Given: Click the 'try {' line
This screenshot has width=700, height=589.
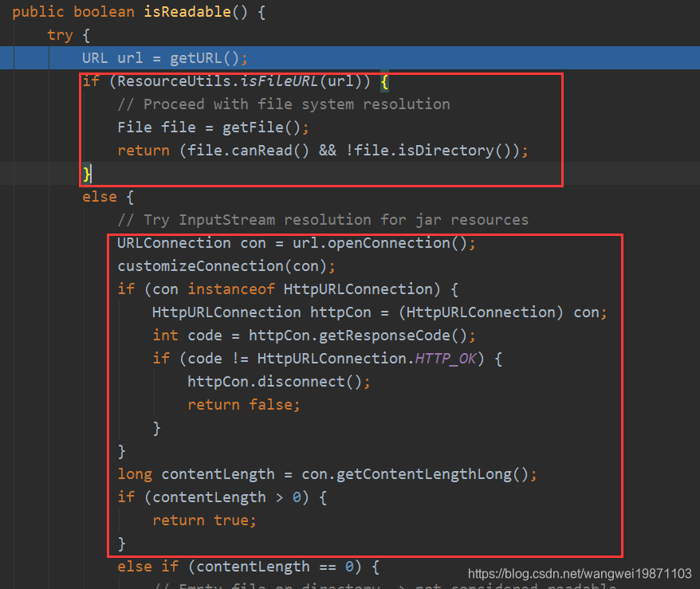Looking at the screenshot, I should click(69, 35).
